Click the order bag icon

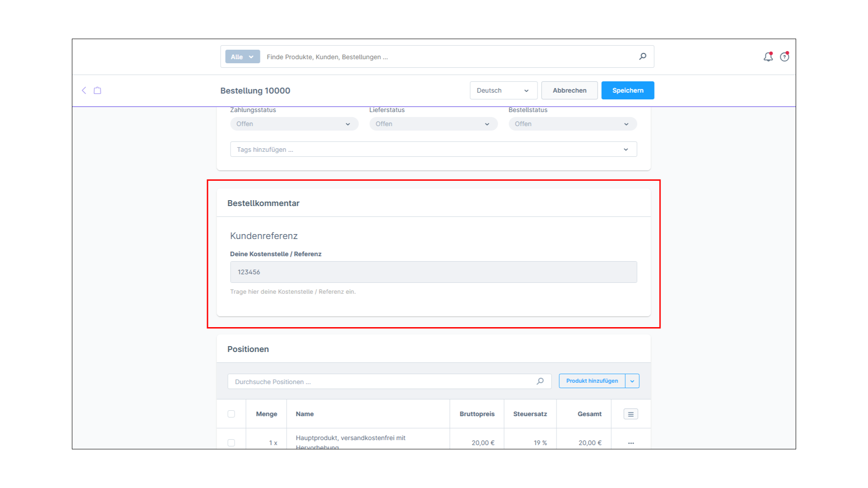click(x=97, y=90)
